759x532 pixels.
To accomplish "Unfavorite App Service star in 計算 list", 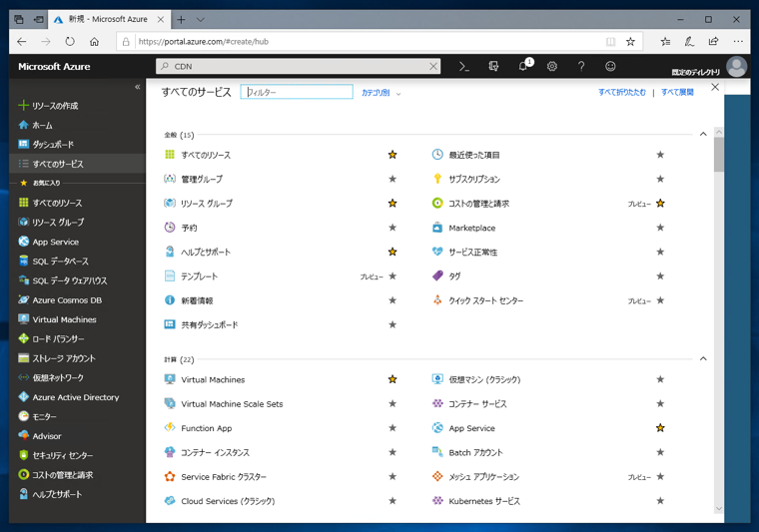I will pos(660,428).
